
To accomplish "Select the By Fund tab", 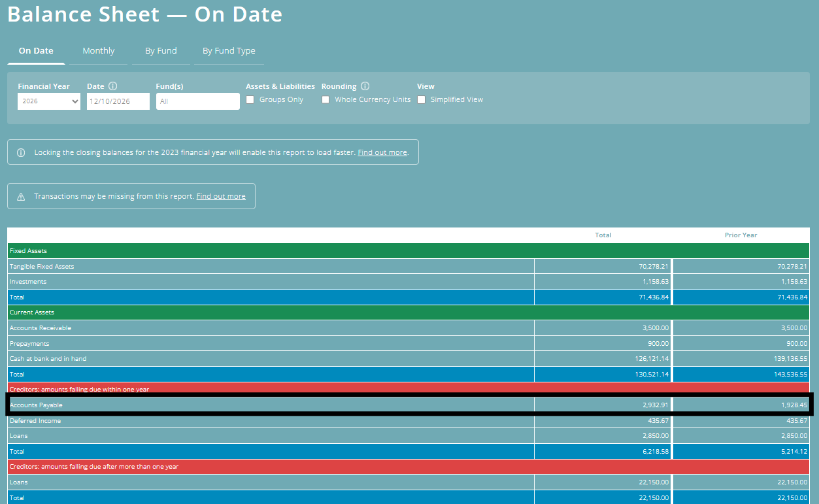I will coord(161,51).
